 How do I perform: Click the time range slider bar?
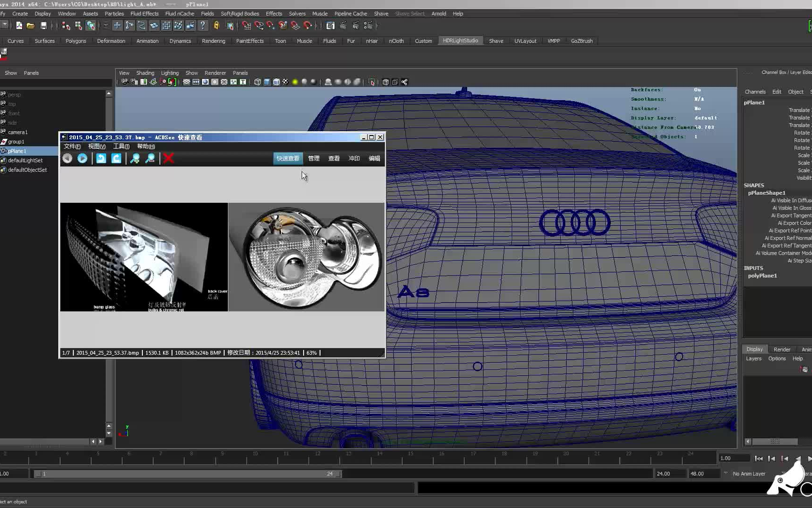click(188, 474)
